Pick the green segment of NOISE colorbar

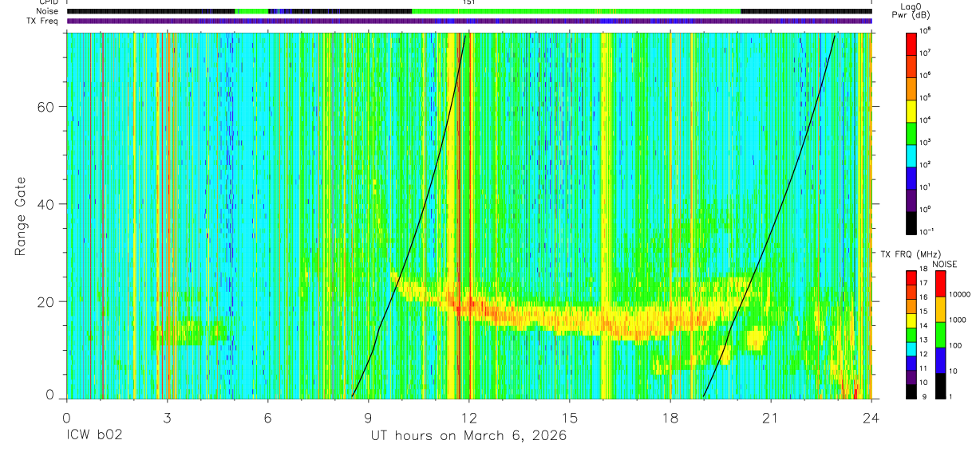(940, 335)
